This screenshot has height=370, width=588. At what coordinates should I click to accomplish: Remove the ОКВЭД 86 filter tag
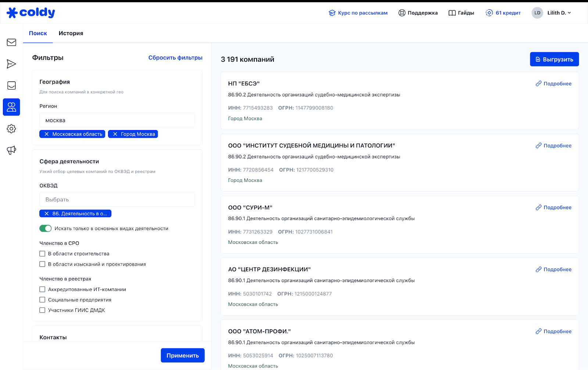point(47,213)
